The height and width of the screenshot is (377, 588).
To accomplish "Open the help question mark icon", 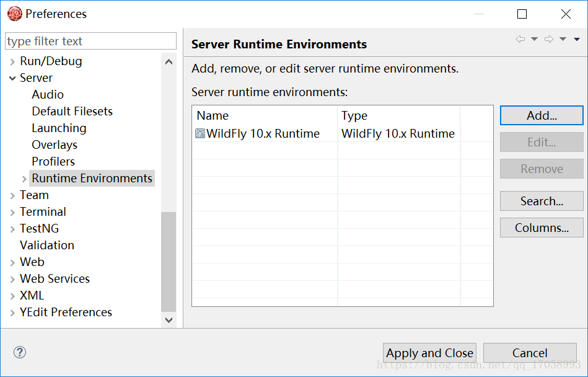I will (x=20, y=352).
